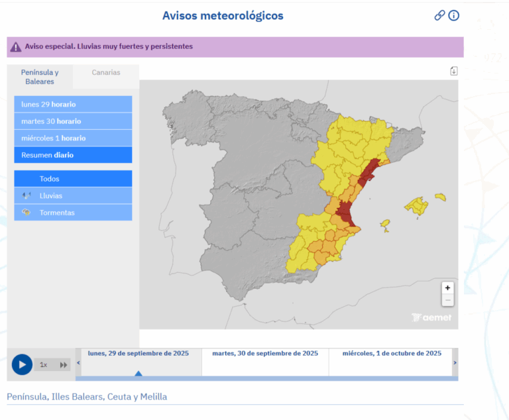
Task: Open the Aviso especial Lluvias muy fuertes notice
Action: [x=109, y=46]
